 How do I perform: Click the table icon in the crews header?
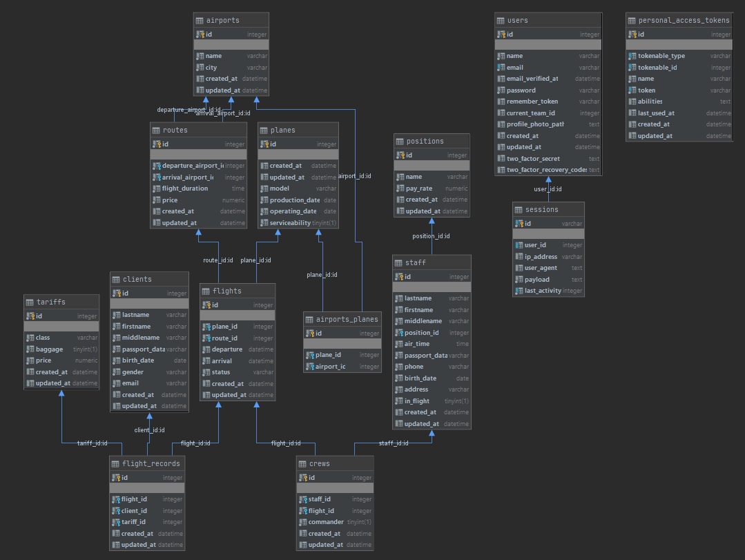pos(302,464)
